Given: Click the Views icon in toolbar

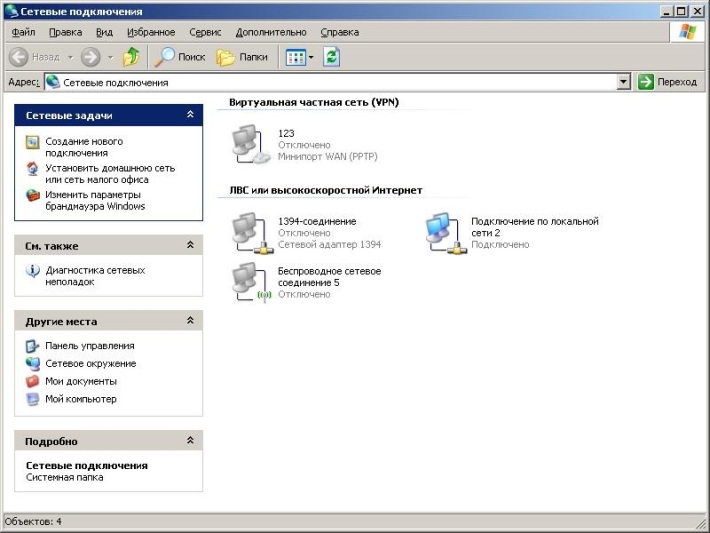Looking at the screenshot, I should tap(296, 58).
